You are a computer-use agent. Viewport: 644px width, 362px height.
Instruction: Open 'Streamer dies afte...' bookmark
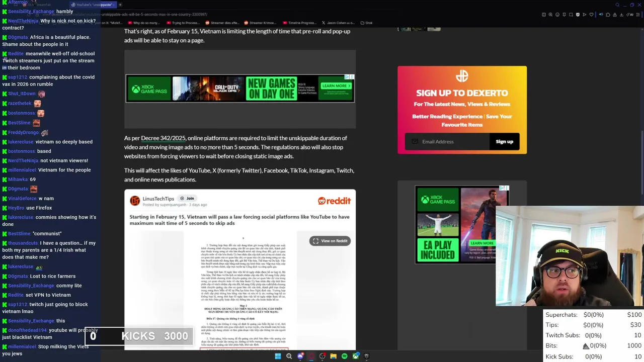[x=221, y=23]
